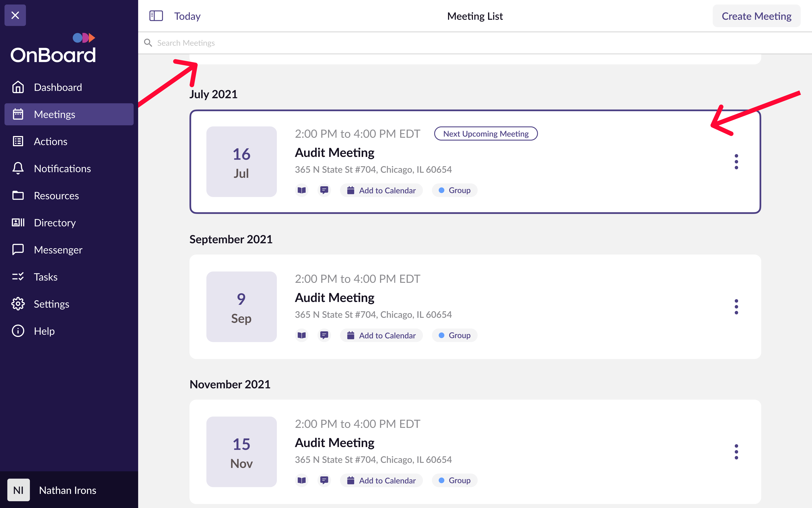This screenshot has height=508, width=812.
Task: Open the comments icon for the 15 Nov meeting
Action: [x=324, y=480]
